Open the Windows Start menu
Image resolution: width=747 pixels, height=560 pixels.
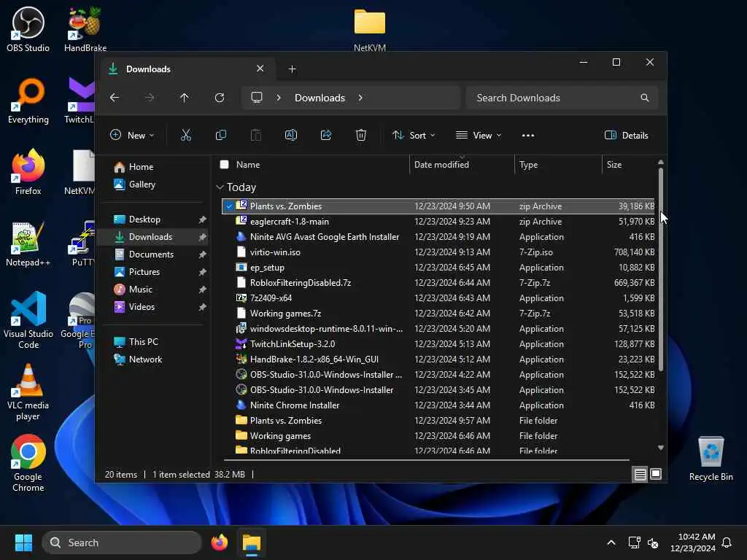[x=23, y=542]
